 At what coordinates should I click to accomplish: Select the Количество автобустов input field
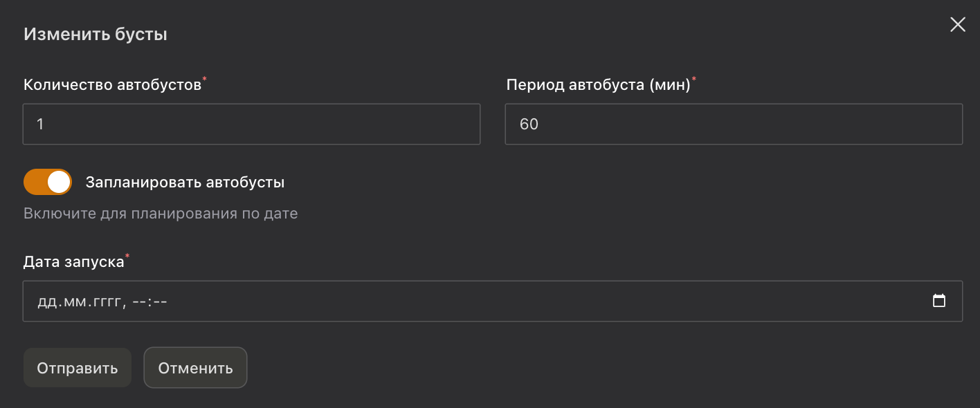(x=251, y=124)
